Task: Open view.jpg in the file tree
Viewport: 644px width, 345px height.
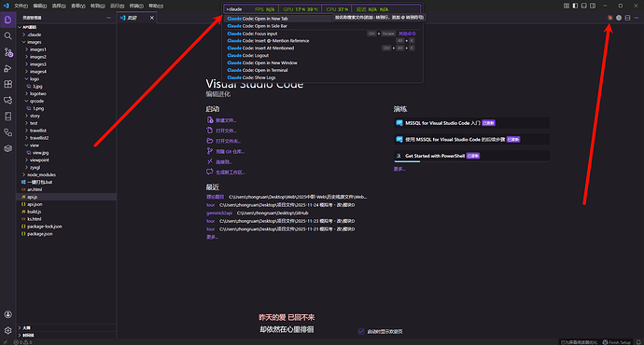Action: pos(65,153)
